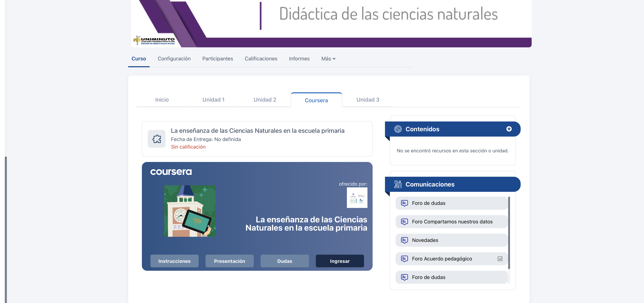Click Foro Compartamos nuestros datos chat icon
The image size is (644, 303).
(404, 222)
